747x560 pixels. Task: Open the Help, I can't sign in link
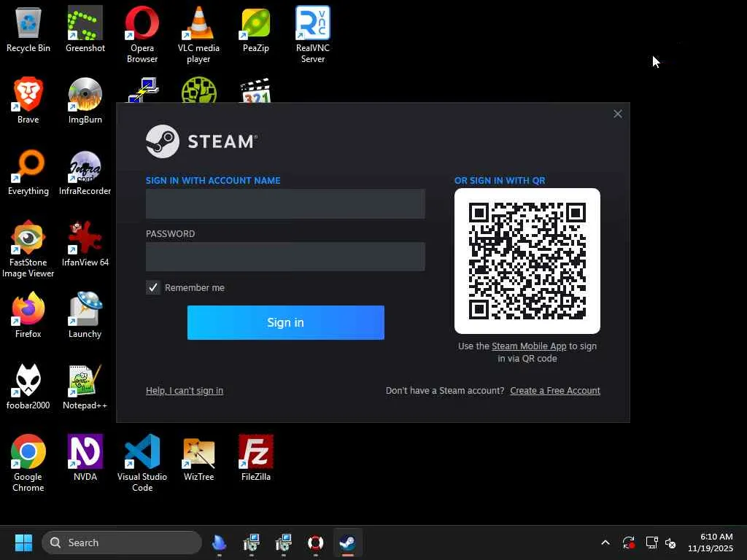[185, 391]
